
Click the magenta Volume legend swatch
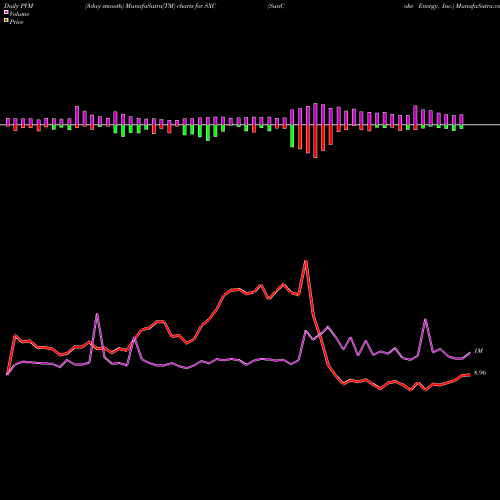coord(6,13)
